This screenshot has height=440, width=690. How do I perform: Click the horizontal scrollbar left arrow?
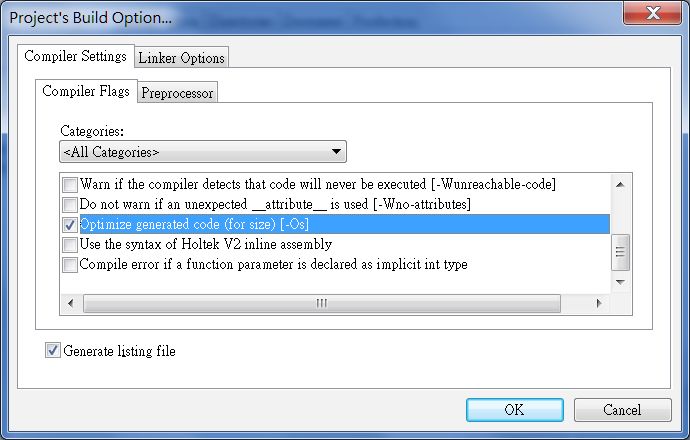pos(71,303)
